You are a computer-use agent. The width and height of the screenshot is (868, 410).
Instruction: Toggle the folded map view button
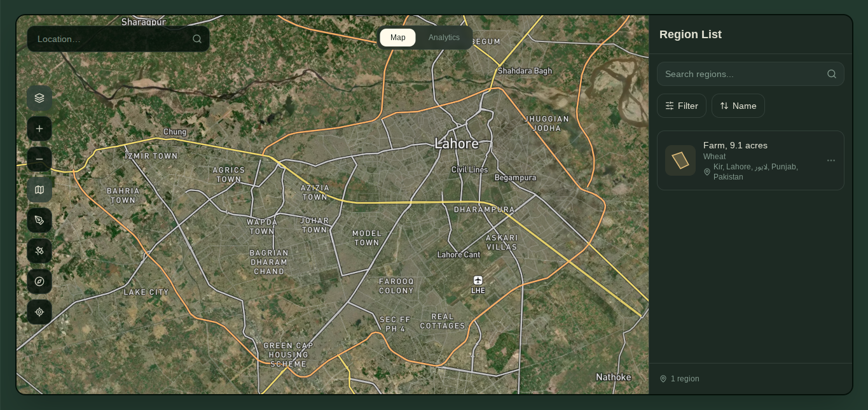(39, 190)
